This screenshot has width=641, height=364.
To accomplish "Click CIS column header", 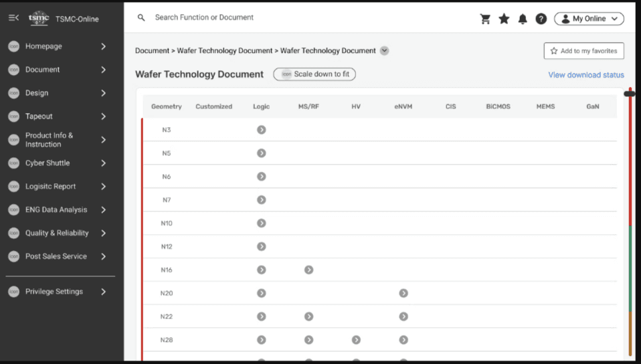I will [x=450, y=106].
